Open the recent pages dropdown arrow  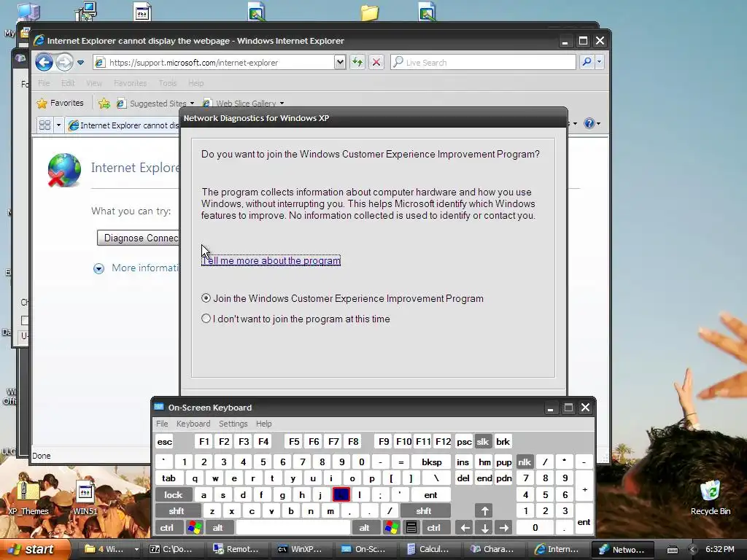pos(80,63)
